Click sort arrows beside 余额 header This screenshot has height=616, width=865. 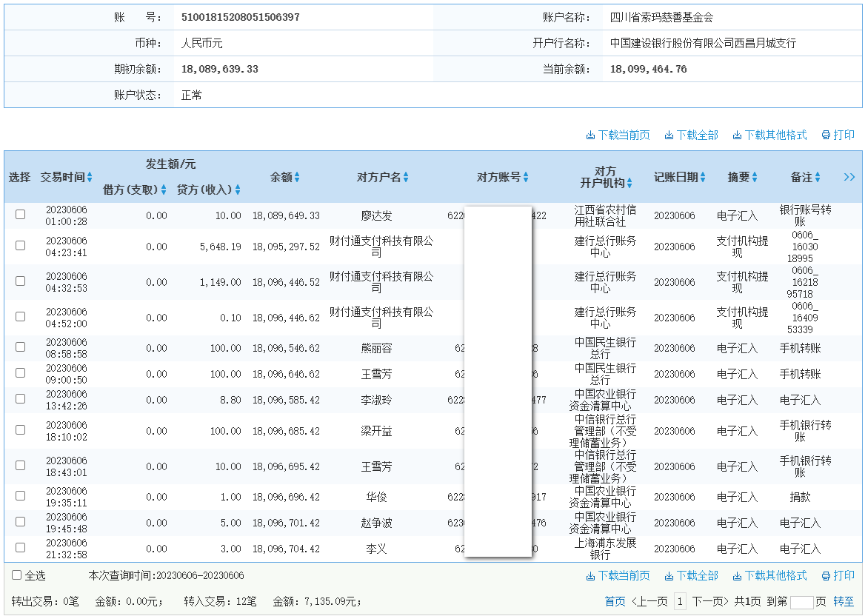297,178
